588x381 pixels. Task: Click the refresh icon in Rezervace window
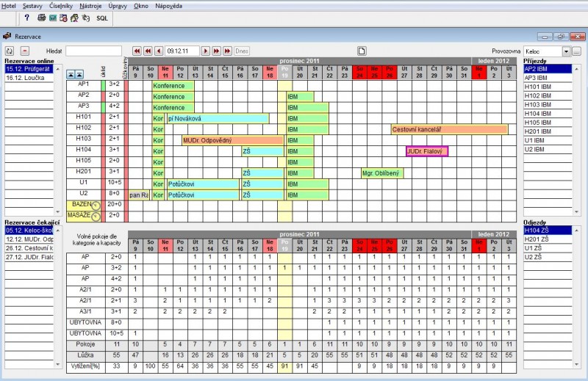10,51
